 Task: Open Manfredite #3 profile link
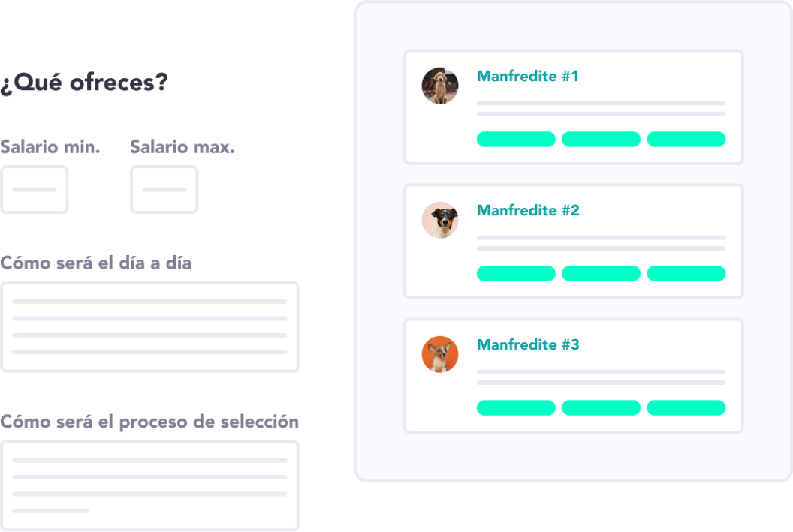pyautogui.click(x=528, y=344)
